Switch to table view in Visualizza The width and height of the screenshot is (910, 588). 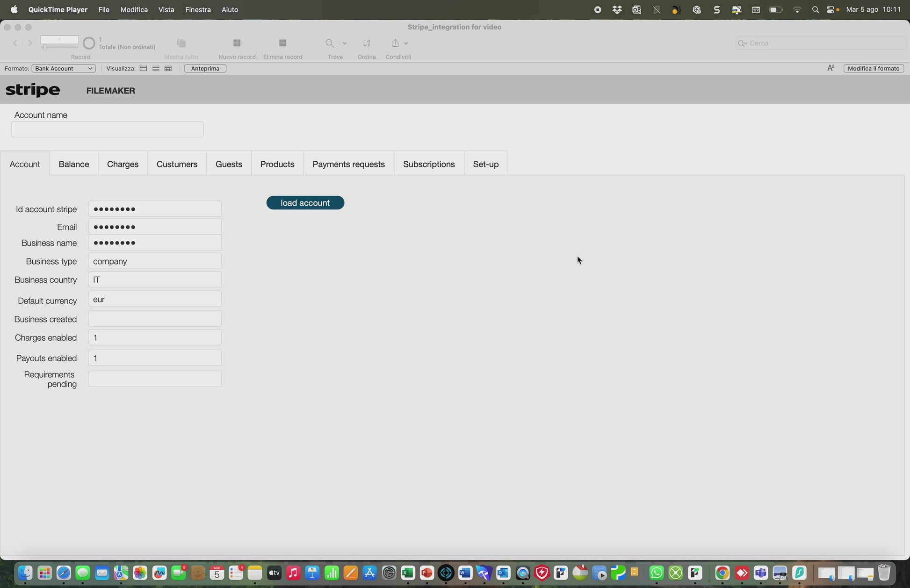(x=168, y=68)
